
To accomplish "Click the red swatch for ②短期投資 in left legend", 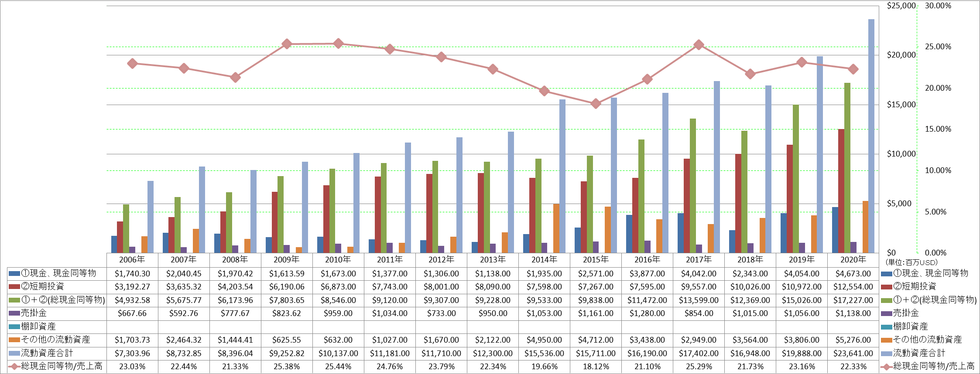I will coord(14,287).
